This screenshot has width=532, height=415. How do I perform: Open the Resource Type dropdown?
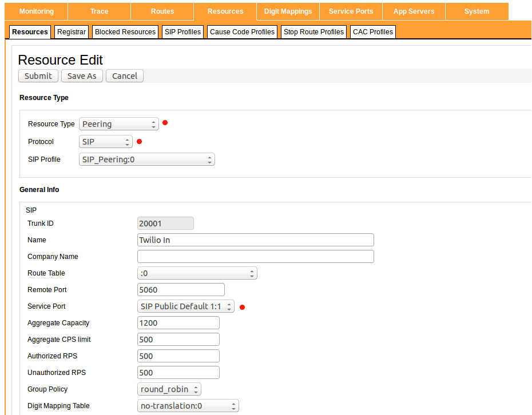coord(118,123)
